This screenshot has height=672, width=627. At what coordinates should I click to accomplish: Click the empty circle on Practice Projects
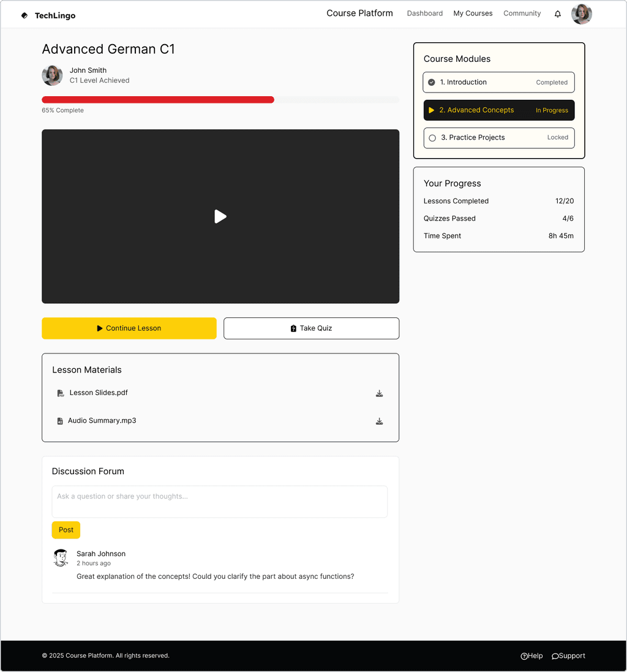point(432,138)
